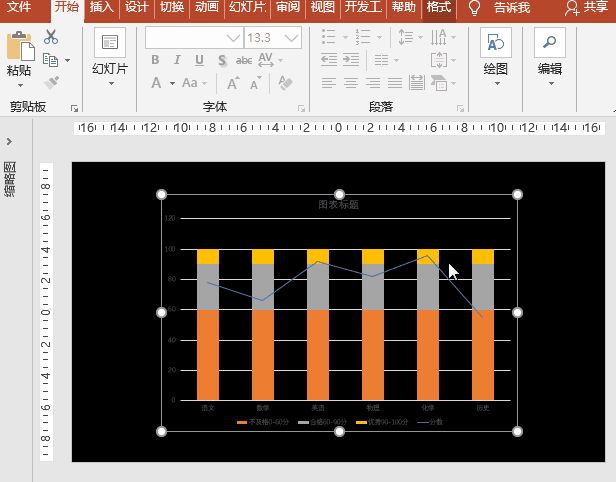Switch to the 格式 Format tab
The height and width of the screenshot is (482, 616).
[439, 7]
